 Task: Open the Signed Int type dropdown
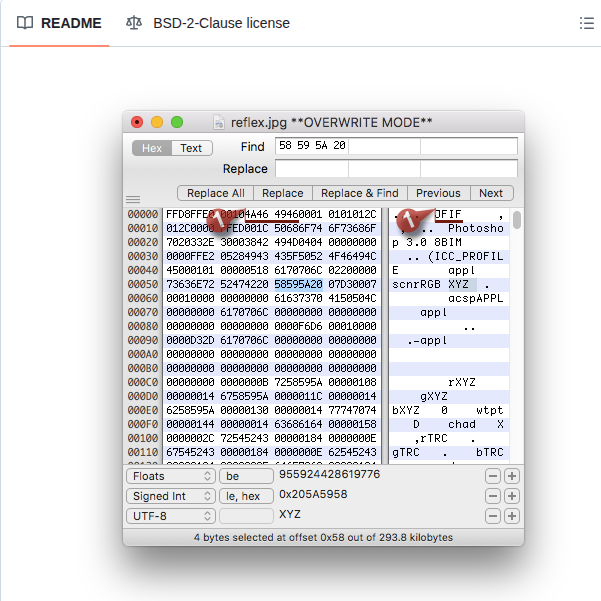click(171, 496)
